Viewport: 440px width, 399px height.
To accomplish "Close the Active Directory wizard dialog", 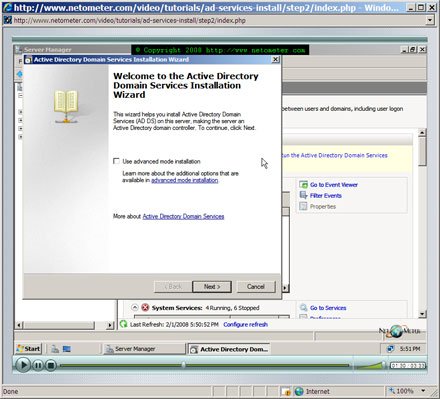I will [275, 59].
